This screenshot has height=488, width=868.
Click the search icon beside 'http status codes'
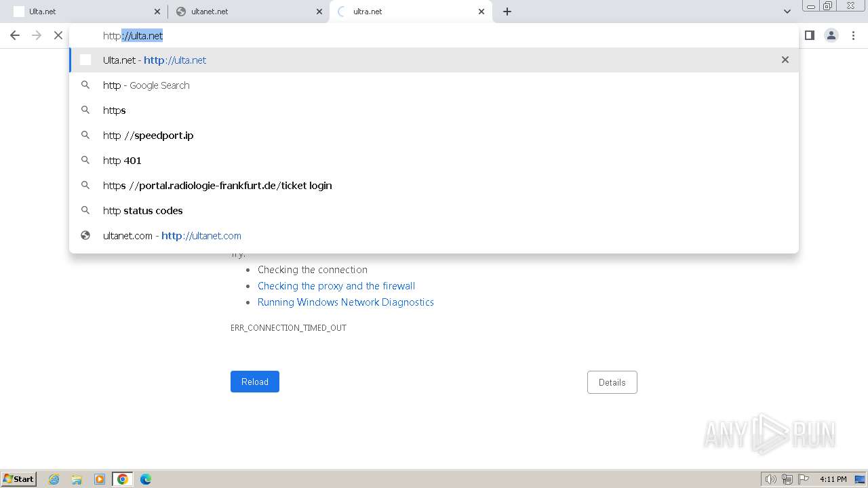click(x=85, y=210)
